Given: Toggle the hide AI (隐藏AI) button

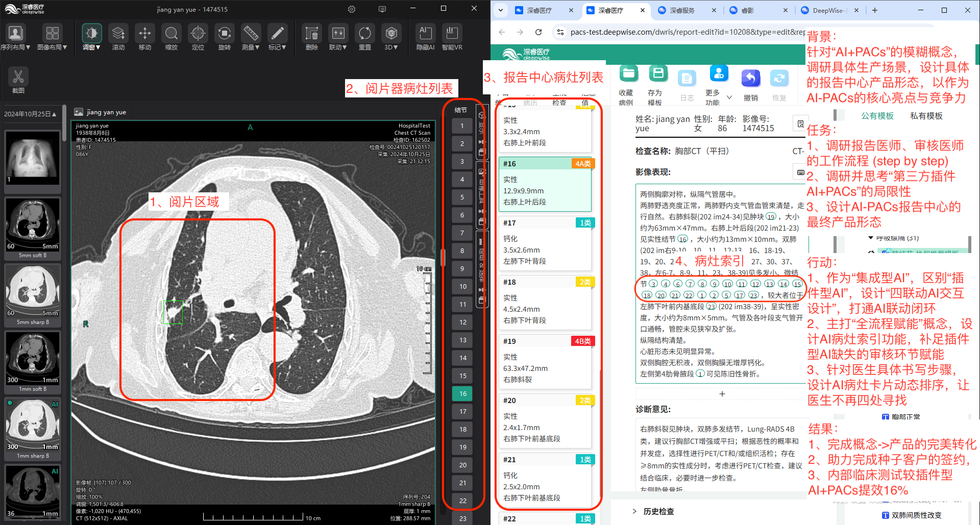Looking at the screenshot, I should (425, 37).
